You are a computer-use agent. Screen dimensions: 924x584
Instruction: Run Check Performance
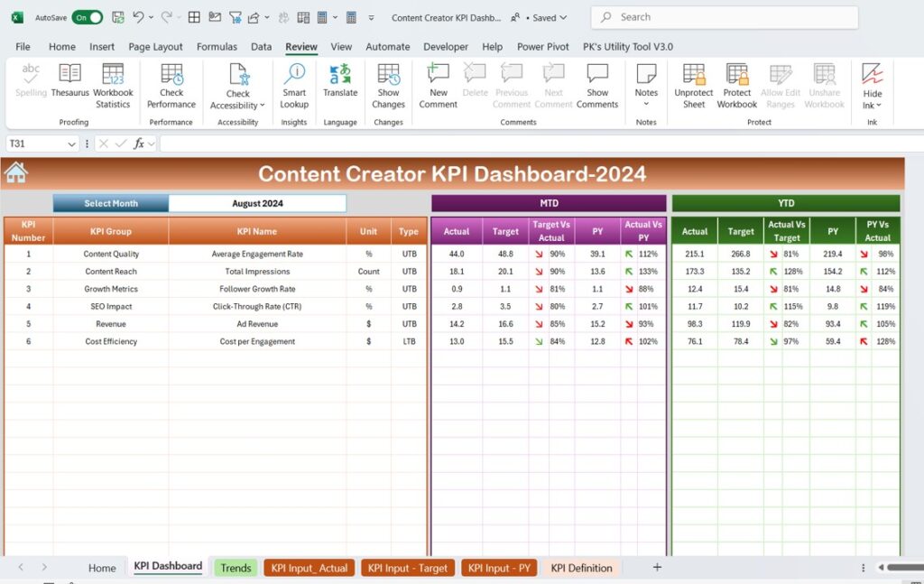(x=171, y=86)
